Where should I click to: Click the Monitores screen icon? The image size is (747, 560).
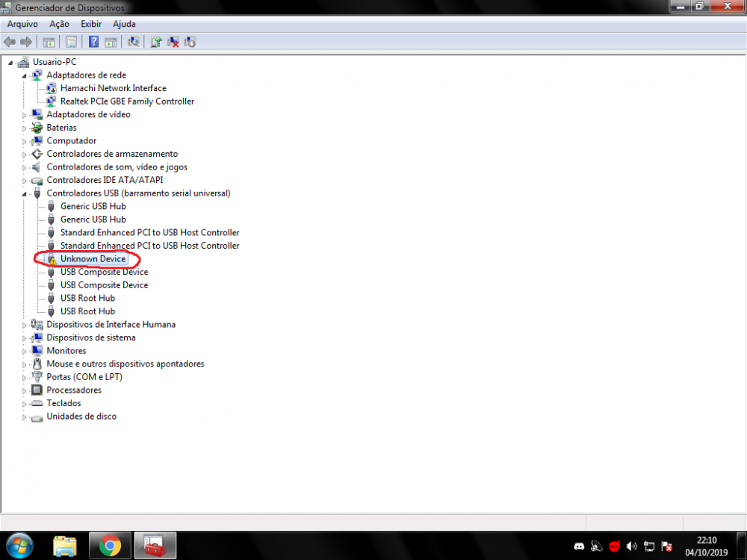[37, 350]
